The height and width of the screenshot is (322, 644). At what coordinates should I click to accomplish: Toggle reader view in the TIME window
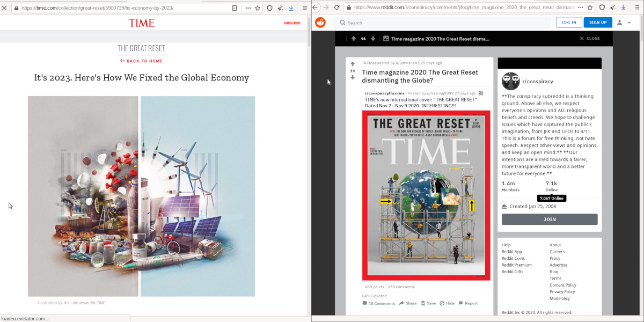pyautogui.click(x=235, y=8)
